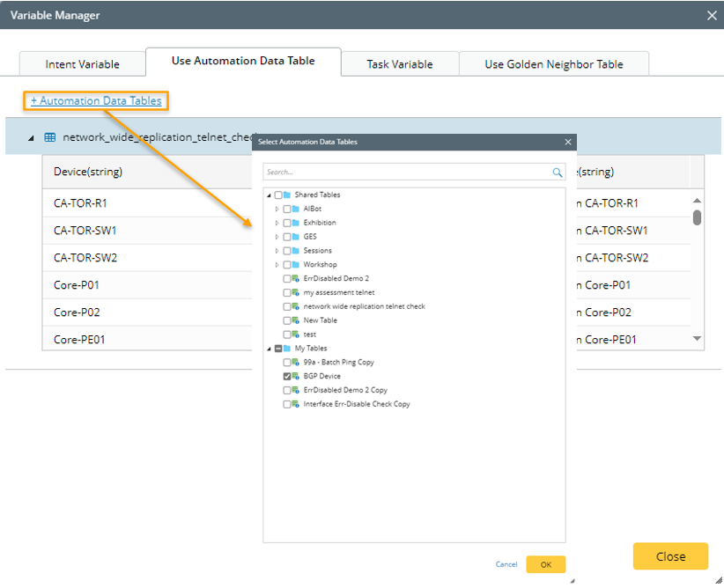Click the device table vertical scrollbar thumb
The width and height of the screenshot is (724, 588).
click(697, 217)
